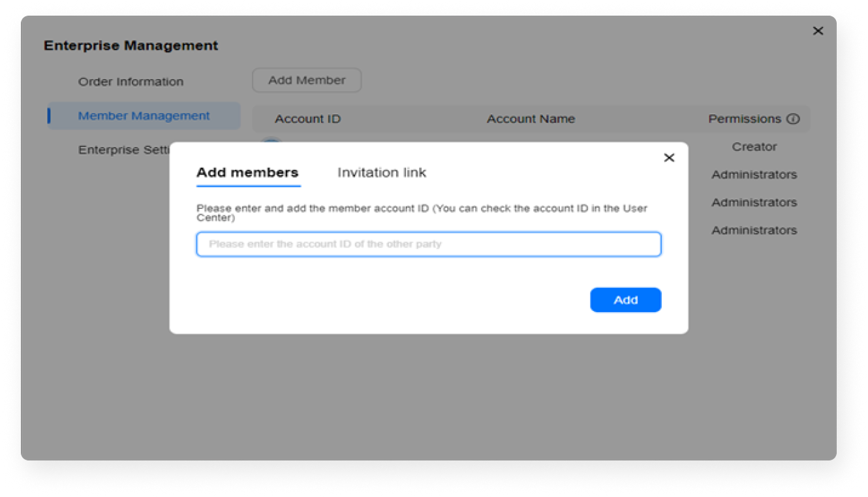Open Enterprise Settings in the sidebar

123,150
